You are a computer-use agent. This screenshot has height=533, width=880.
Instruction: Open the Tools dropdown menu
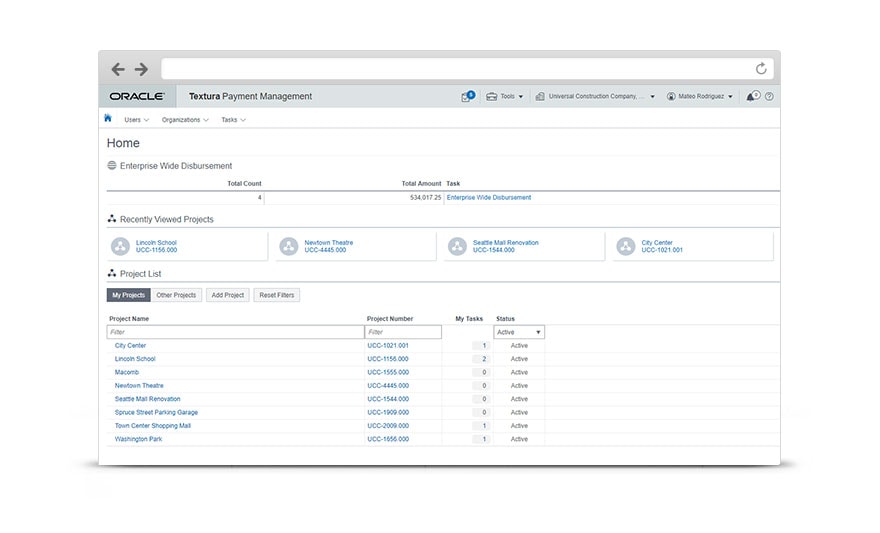(506, 97)
